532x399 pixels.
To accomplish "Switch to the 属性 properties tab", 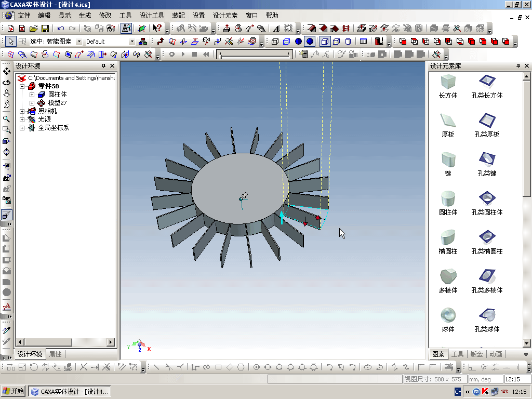I will tap(55, 354).
